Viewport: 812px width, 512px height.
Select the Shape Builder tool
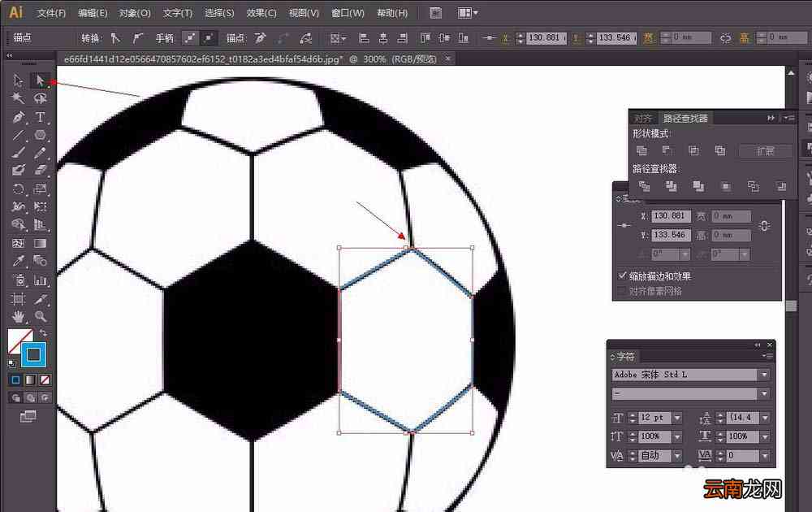18,224
